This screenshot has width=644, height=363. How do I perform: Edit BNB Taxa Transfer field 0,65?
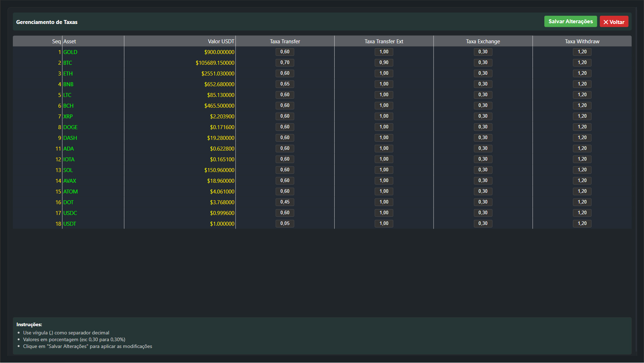tap(285, 84)
